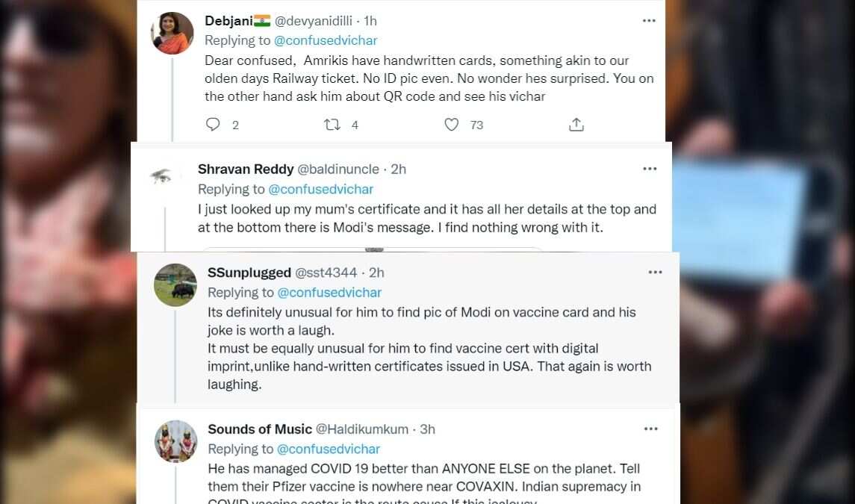View SSunplugged's profile avatar

pyautogui.click(x=175, y=284)
